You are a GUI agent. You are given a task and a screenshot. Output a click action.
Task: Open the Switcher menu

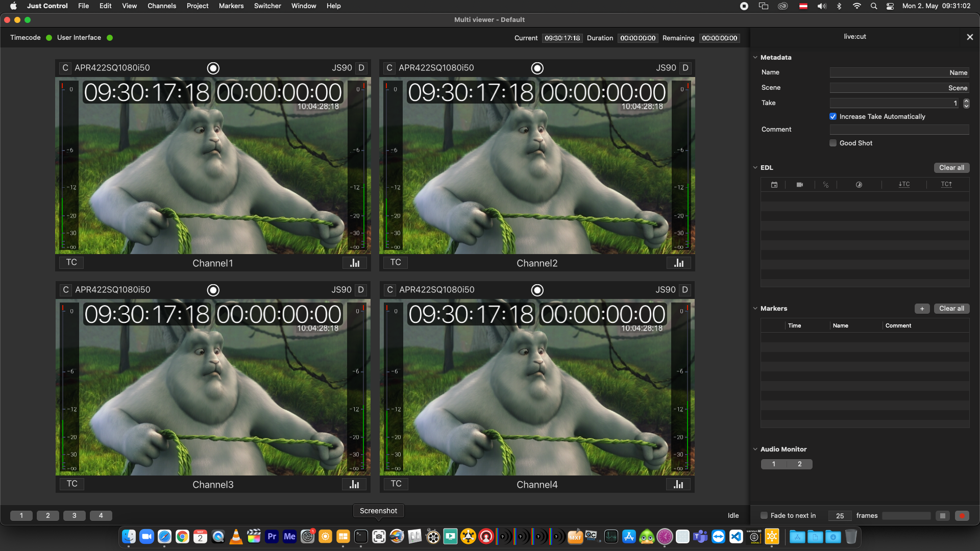pyautogui.click(x=267, y=6)
